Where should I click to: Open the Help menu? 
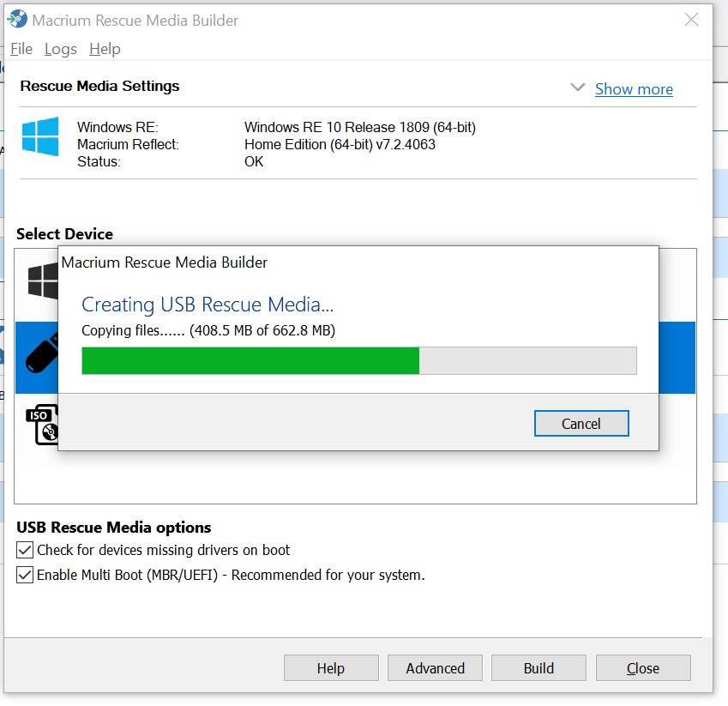(x=105, y=49)
